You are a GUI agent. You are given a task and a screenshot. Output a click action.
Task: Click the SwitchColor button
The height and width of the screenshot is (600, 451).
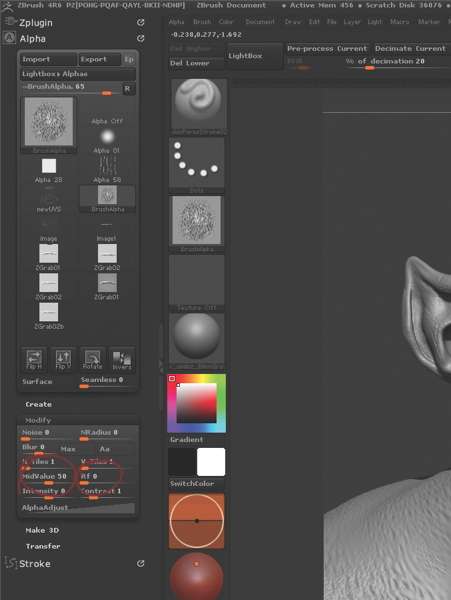(197, 484)
